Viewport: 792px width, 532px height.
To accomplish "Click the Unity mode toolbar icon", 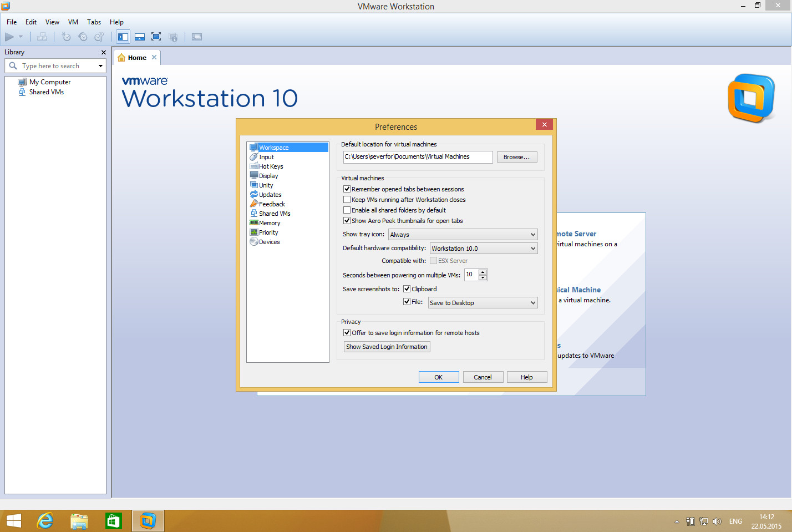I will (173, 37).
